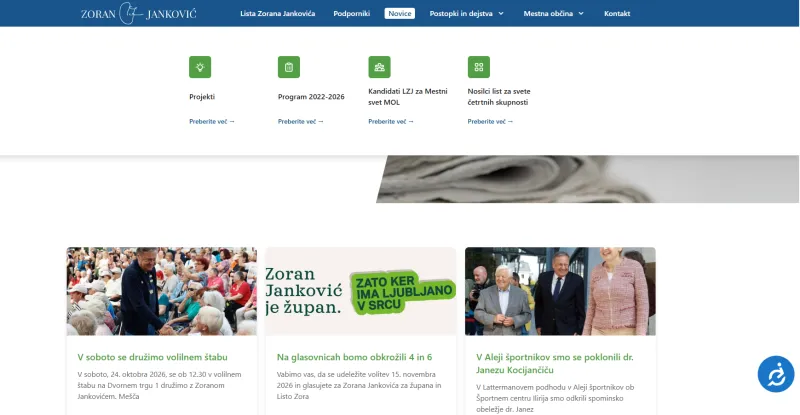Screen dimensions: 800x415
Task: Click Preberite več under Program 2022-2026
Action: tap(301, 121)
